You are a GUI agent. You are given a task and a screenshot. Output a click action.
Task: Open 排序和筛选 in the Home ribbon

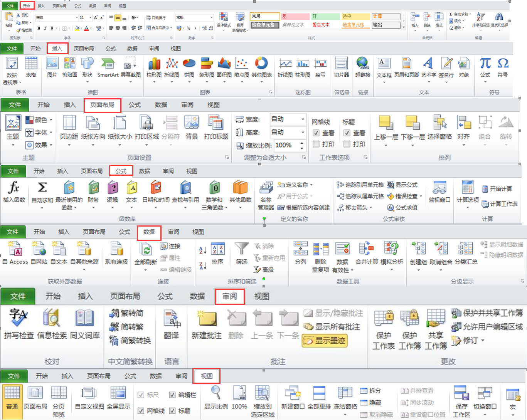point(480,22)
